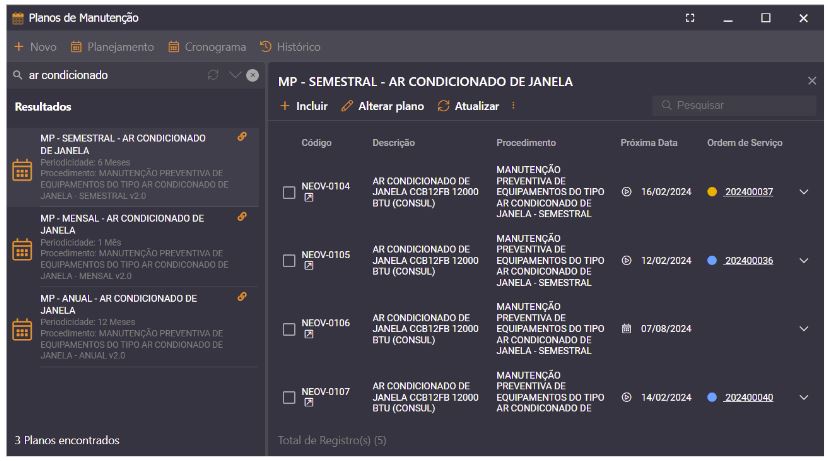Click link icon on MP - MENSAL result

pos(242,217)
